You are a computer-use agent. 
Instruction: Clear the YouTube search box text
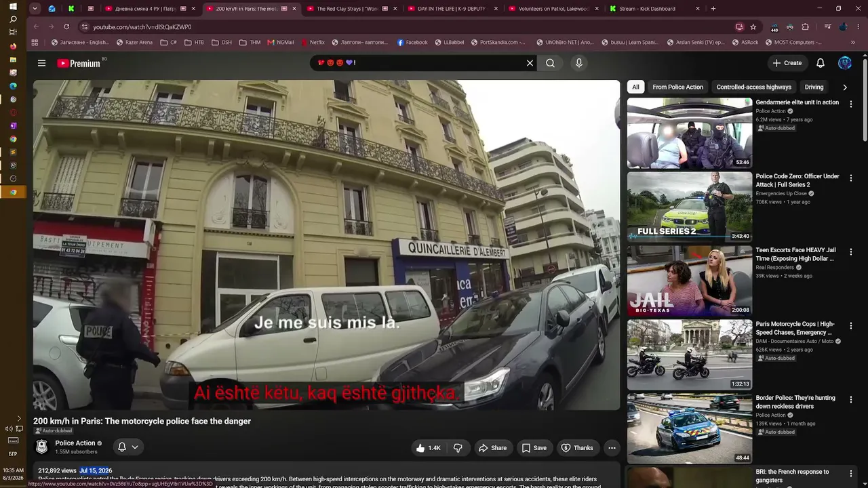[530, 63]
